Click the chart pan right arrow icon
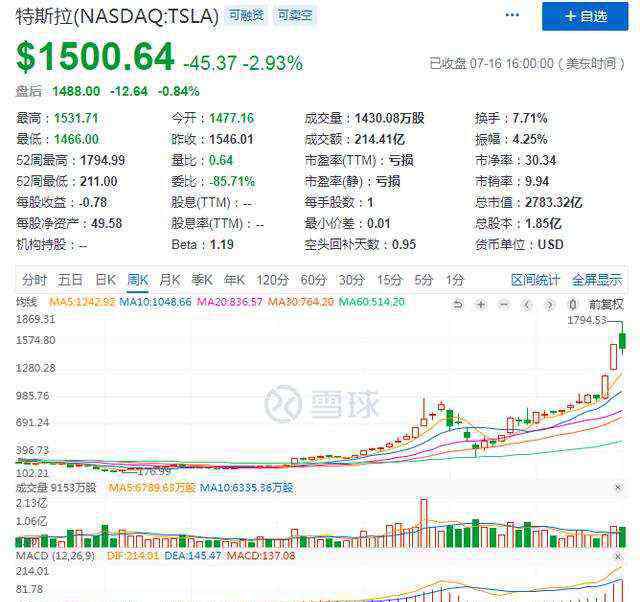Screen dimensions: 640x602 [550, 304]
